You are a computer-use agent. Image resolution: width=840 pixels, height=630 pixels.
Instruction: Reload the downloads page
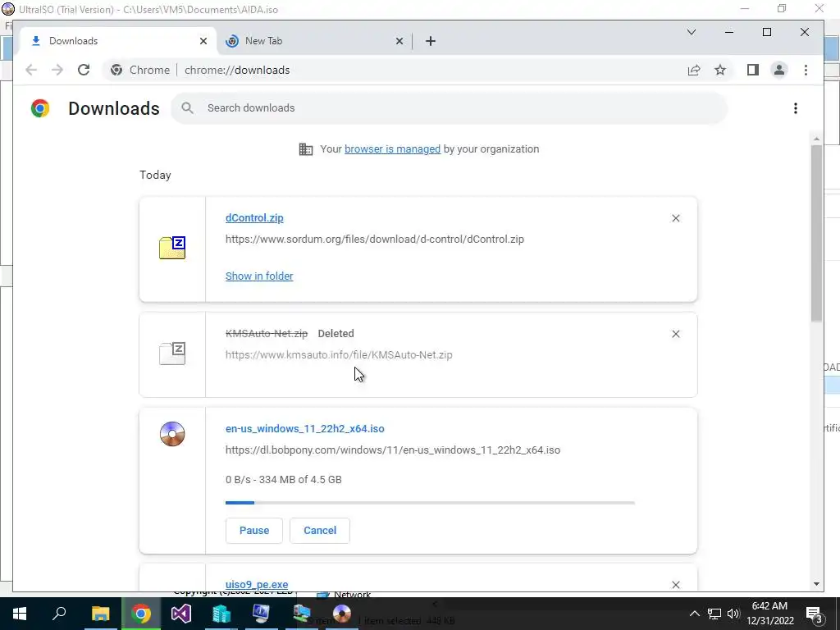pos(84,71)
